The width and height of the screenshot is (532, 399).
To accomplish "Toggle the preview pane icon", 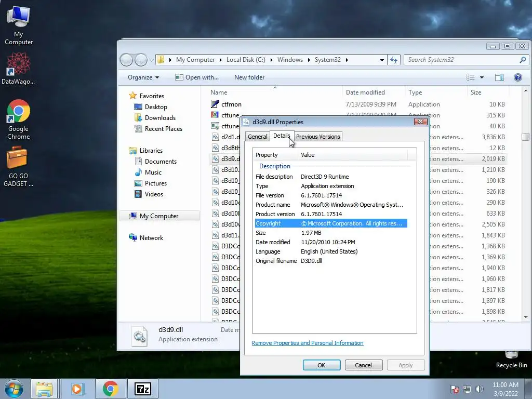I will click(499, 77).
